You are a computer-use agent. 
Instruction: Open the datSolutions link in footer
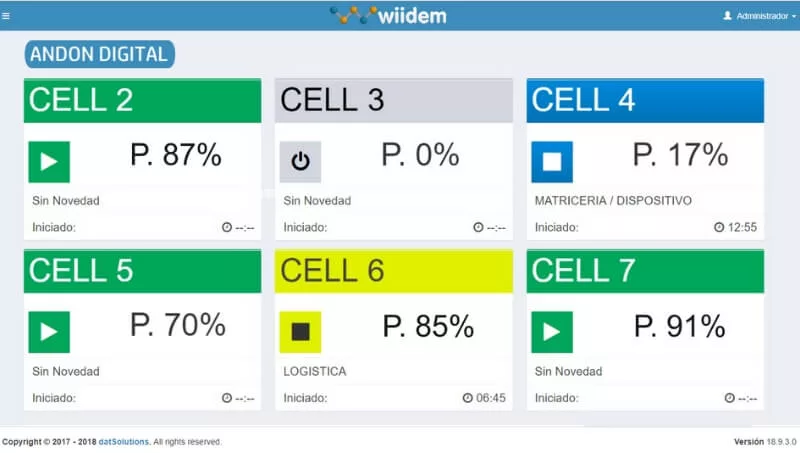[x=124, y=441]
